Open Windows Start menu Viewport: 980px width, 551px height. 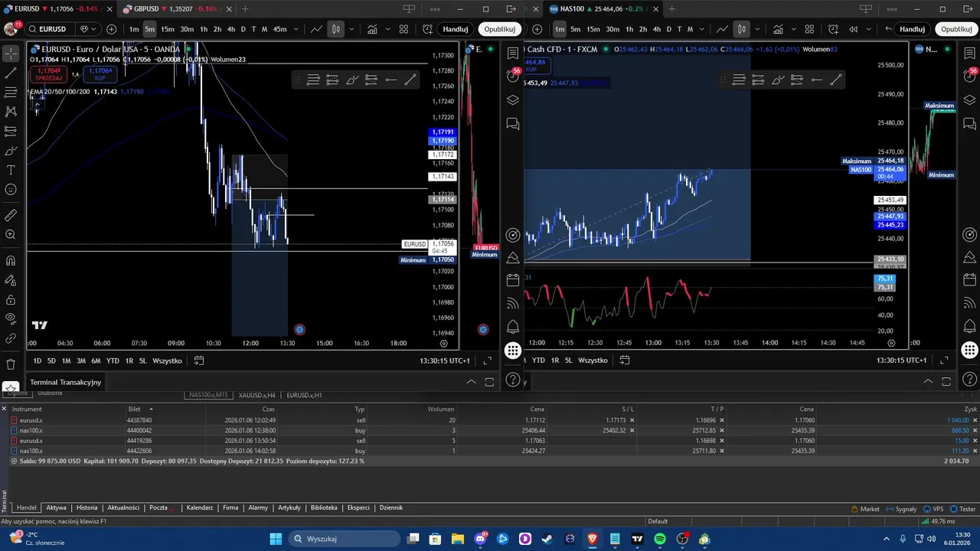click(x=276, y=539)
